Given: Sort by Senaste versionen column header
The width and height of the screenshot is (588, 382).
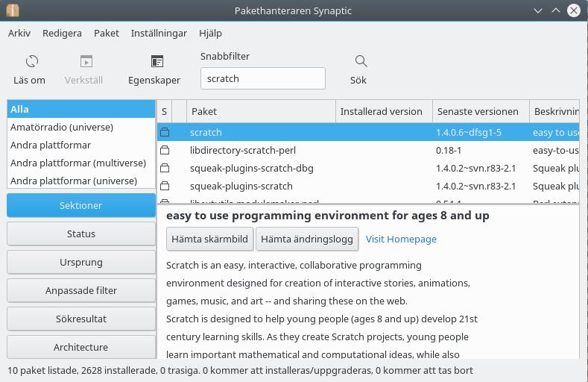Looking at the screenshot, I should click(x=481, y=111).
